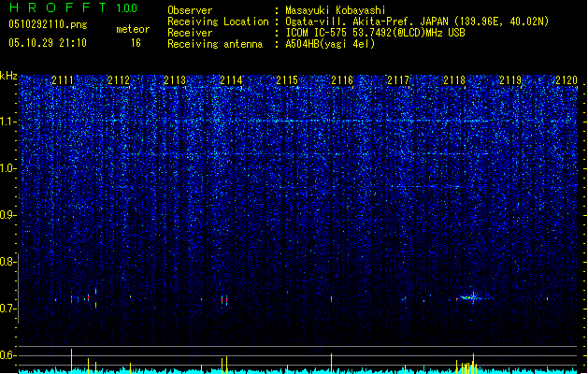Viewport: 588px width, 374px height.
Task: Click the 2118 time marker
Action: pos(454,80)
